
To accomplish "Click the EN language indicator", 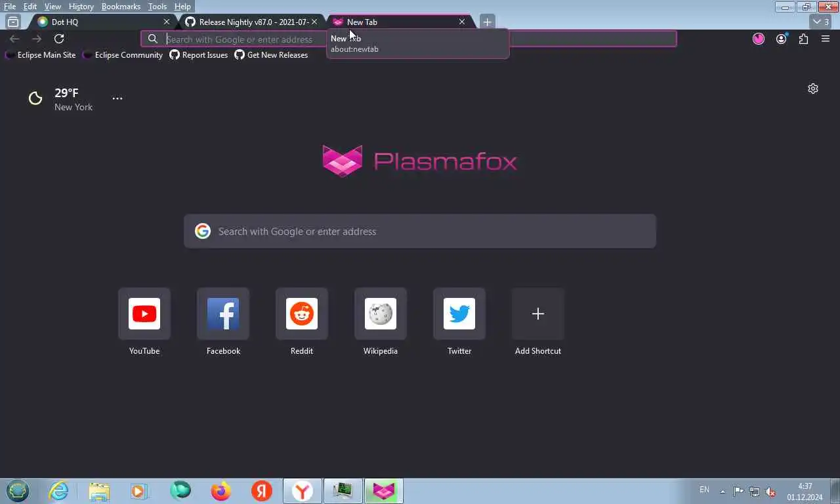I will 704,490.
